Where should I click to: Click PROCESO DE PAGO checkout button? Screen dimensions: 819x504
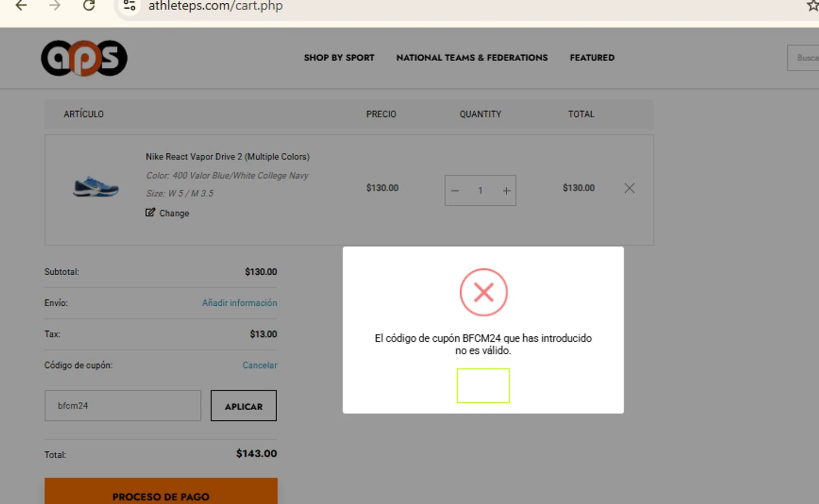tap(161, 491)
